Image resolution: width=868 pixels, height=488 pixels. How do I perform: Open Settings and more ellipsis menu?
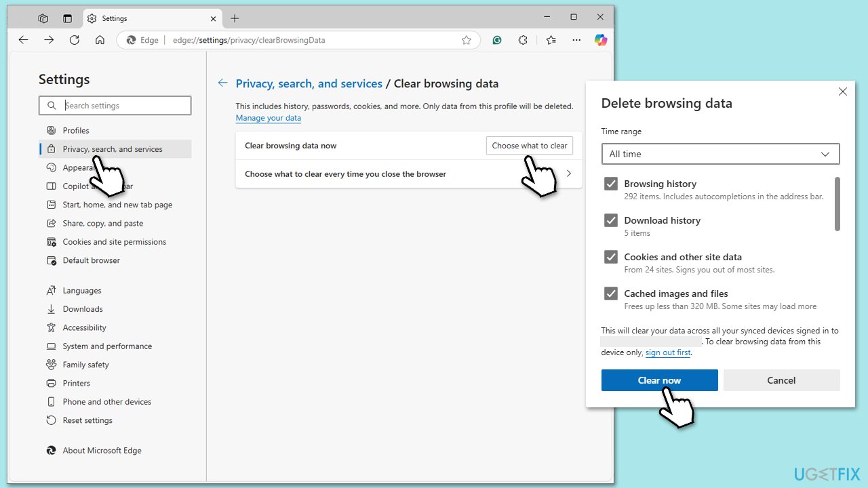point(576,40)
